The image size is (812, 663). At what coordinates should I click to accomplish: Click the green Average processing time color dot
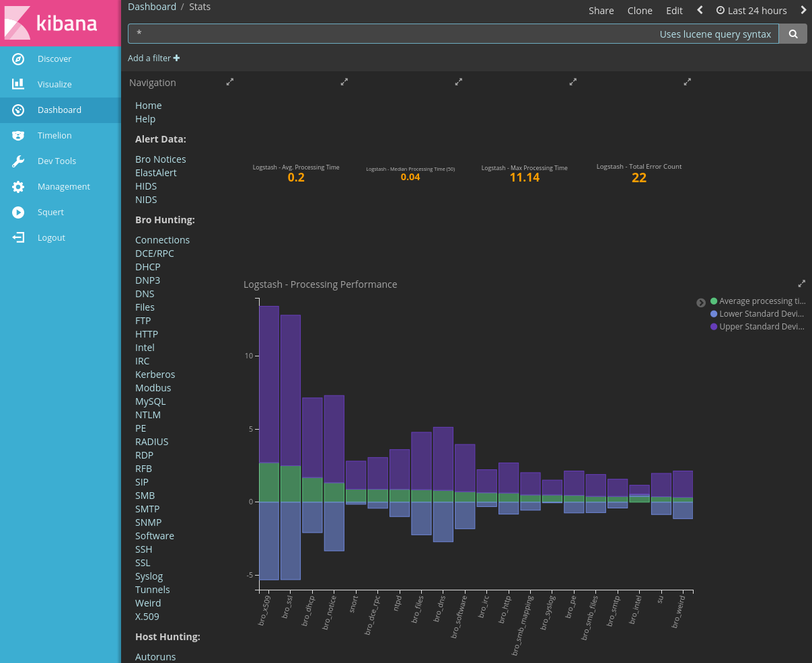714,301
